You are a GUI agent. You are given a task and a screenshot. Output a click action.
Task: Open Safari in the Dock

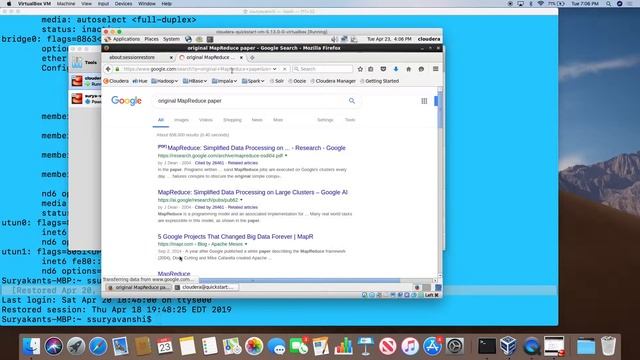(x=98, y=347)
